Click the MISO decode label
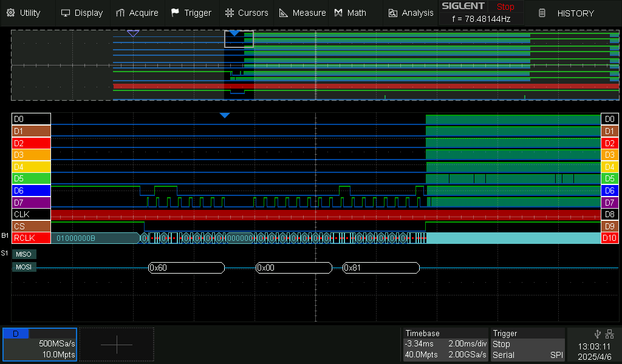This screenshot has width=622, height=364. click(x=24, y=254)
